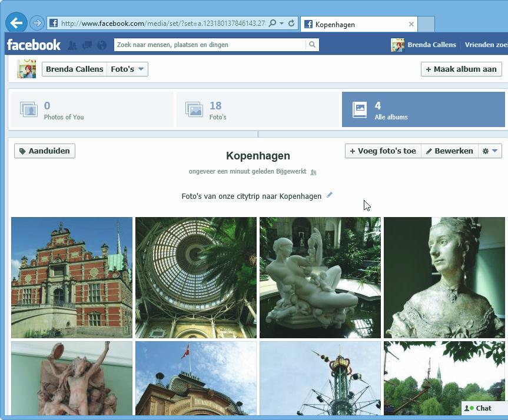
Task: Click the Voeg foto's toe button
Action: [x=383, y=151]
